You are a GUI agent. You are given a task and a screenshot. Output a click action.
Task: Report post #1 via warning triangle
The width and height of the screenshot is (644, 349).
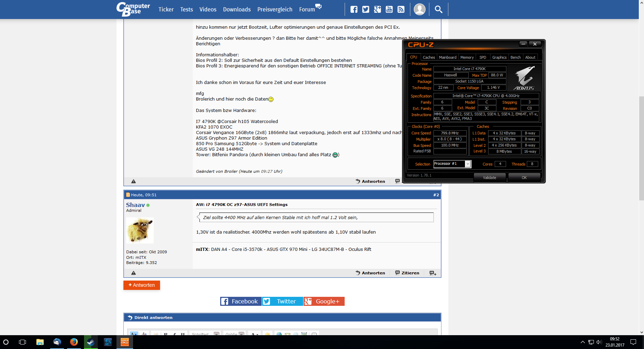(133, 181)
